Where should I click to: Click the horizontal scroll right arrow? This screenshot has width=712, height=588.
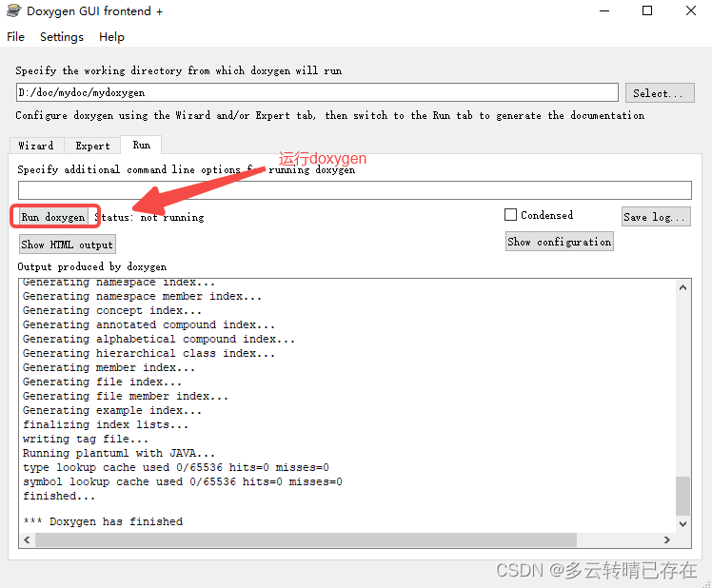(x=666, y=539)
